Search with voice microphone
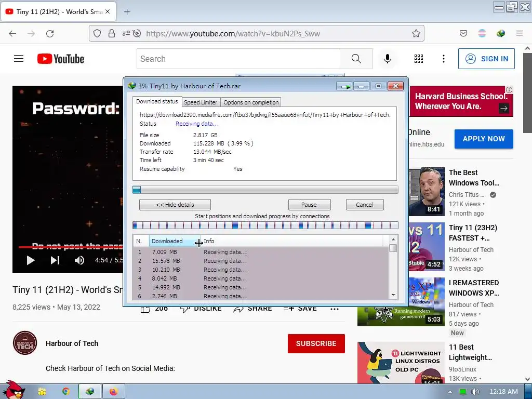The image size is (532, 399). (x=388, y=59)
